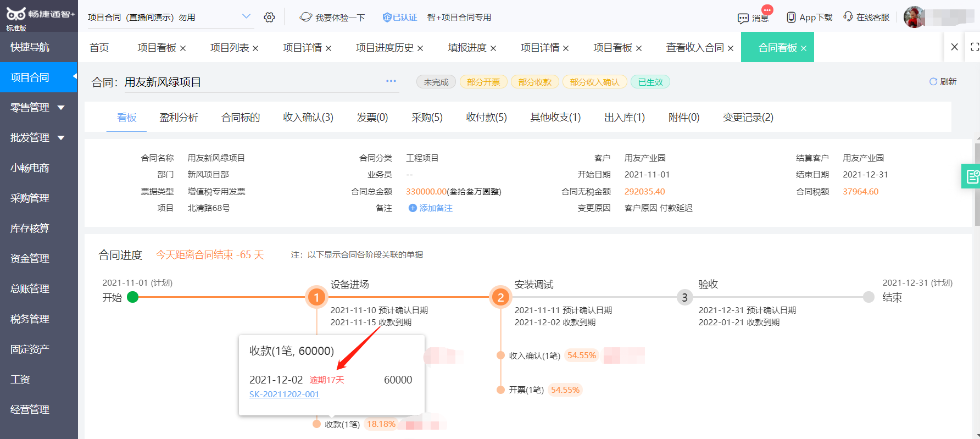The height and width of the screenshot is (439, 980).
Task: Open the three-dots menu beside contract name
Action: (x=391, y=81)
